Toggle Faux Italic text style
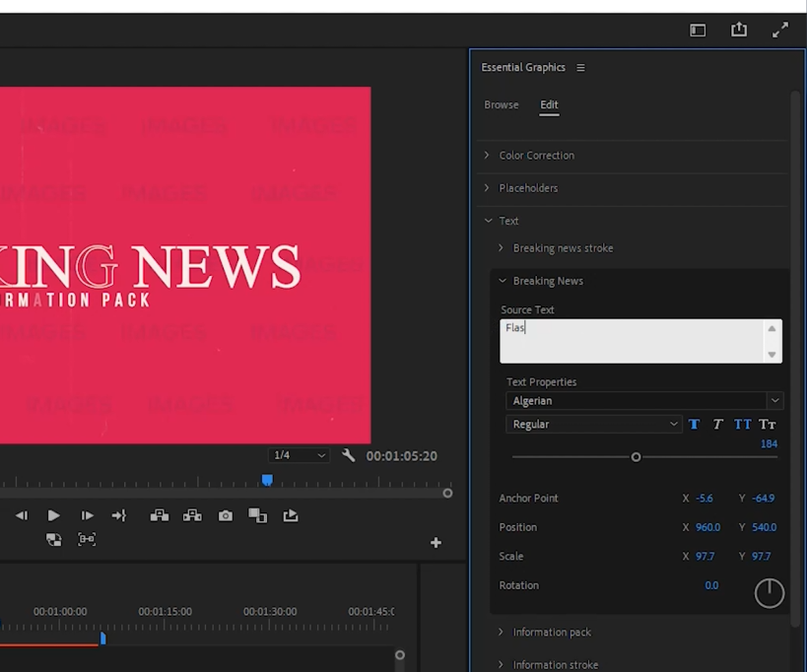This screenshot has width=807, height=672. pos(717,424)
